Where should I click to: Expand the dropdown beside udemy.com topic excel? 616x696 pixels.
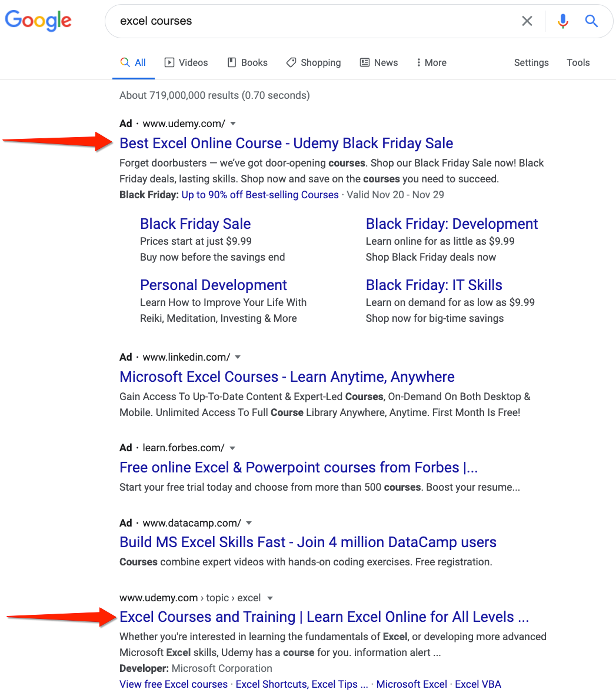(x=270, y=598)
